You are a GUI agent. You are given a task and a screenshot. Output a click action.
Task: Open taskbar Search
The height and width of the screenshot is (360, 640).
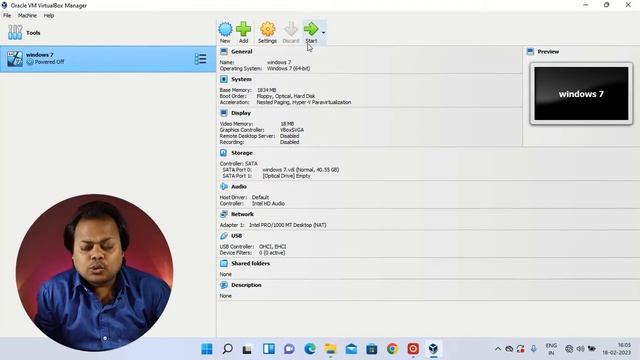coord(227,349)
